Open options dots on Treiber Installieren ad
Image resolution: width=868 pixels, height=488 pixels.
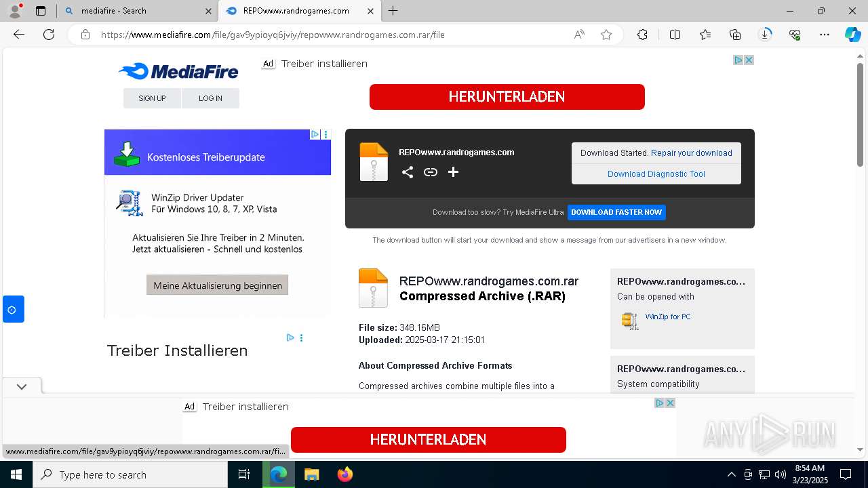pos(301,338)
